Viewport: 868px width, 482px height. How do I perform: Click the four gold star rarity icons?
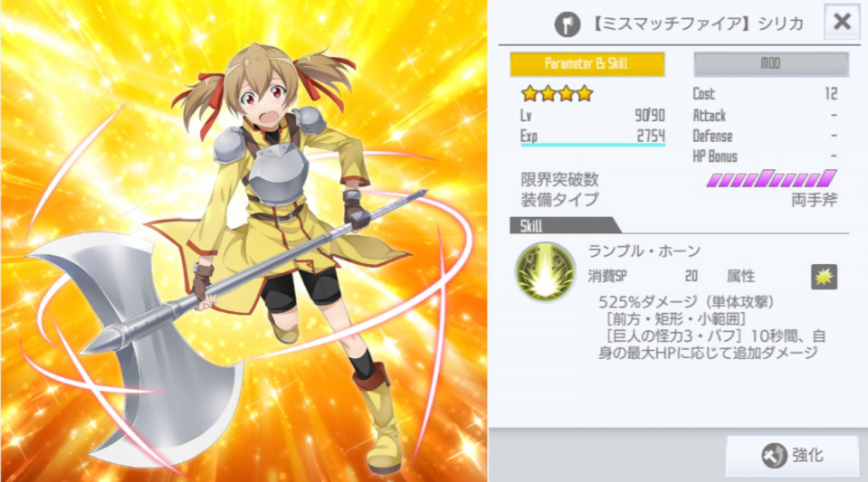557,93
